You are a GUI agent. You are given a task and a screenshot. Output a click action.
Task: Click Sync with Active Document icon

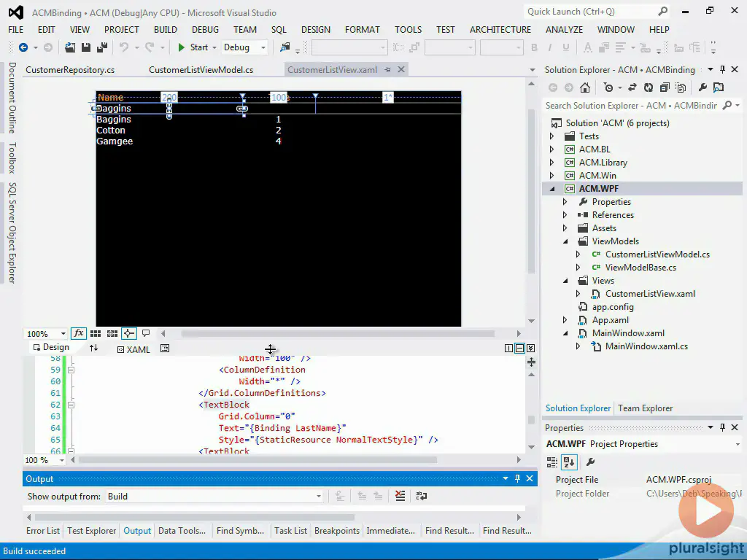click(632, 87)
